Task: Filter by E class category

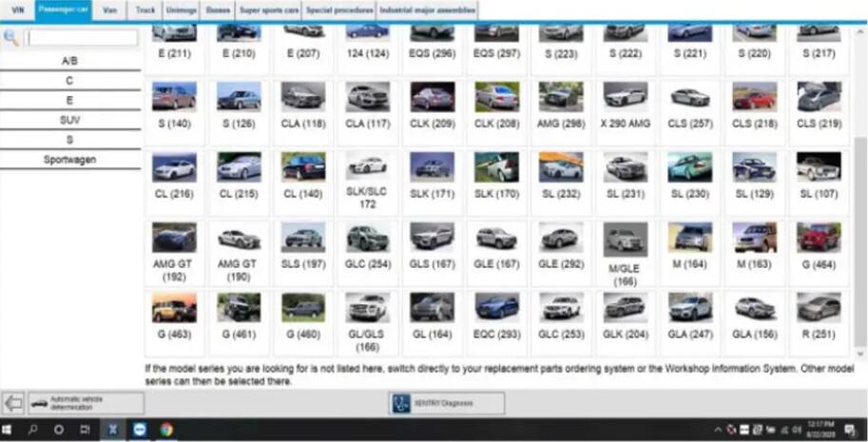Action: point(69,101)
